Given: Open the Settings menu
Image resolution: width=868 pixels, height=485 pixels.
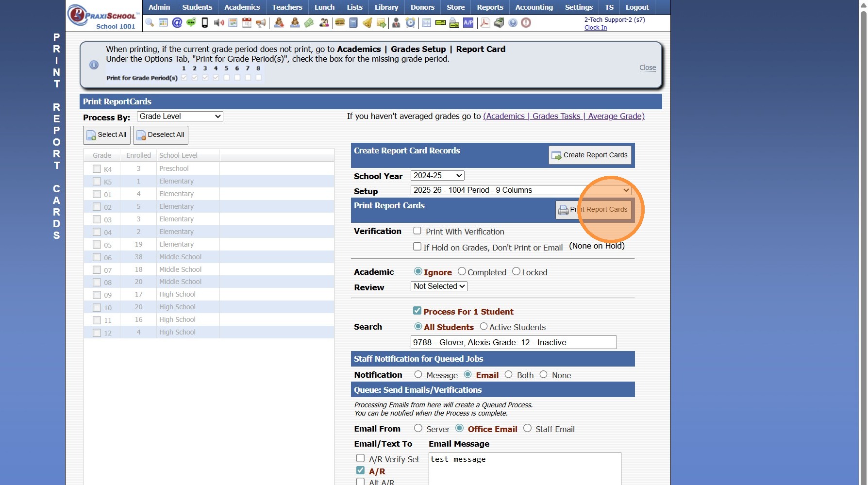Looking at the screenshot, I should [x=579, y=7].
